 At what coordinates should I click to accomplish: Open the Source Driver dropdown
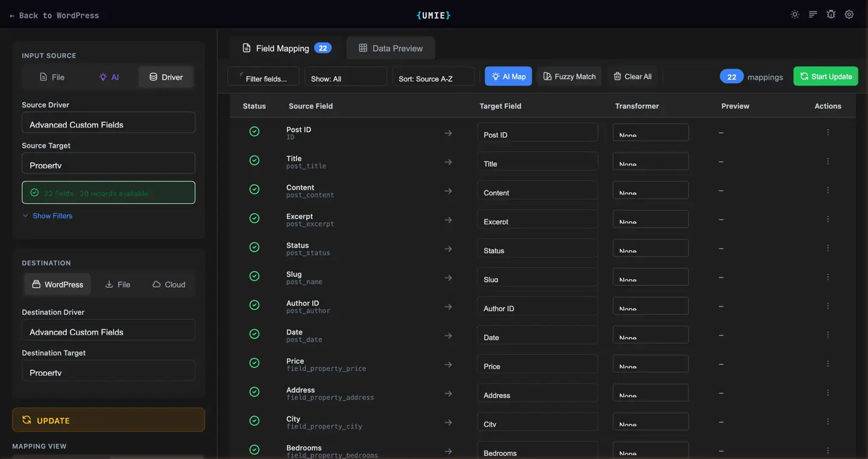pyautogui.click(x=108, y=122)
